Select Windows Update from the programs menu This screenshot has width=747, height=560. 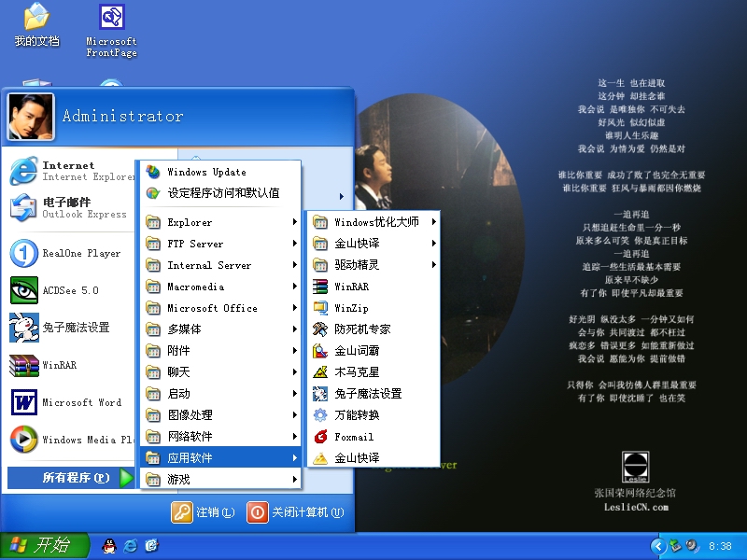click(x=205, y=172)
